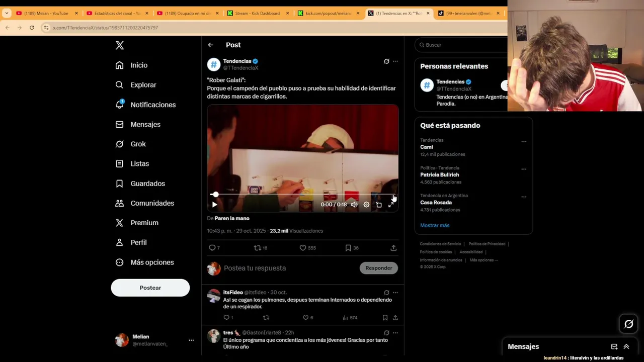Click the video progress bar
The width and height of the screenshot is (644, 362).
click(x=303, y=194)
